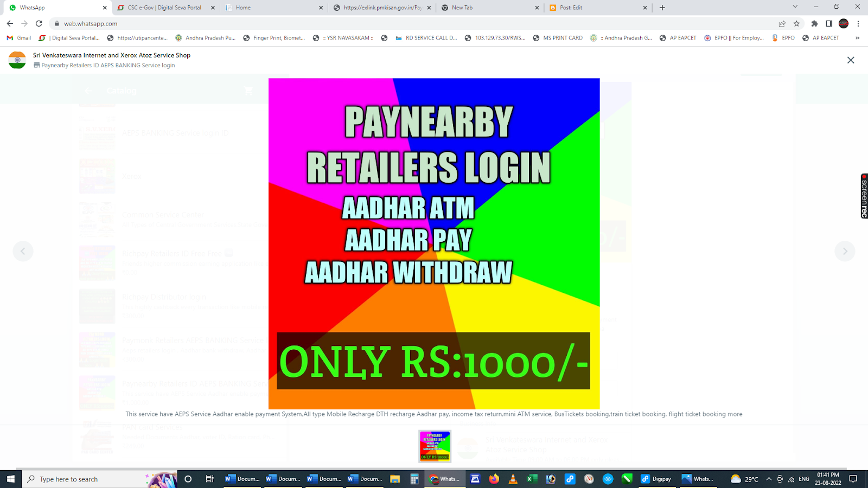The image size is (868, 488).
Task: Open Chrome profile avatar
Action: (x=844, y=23)
